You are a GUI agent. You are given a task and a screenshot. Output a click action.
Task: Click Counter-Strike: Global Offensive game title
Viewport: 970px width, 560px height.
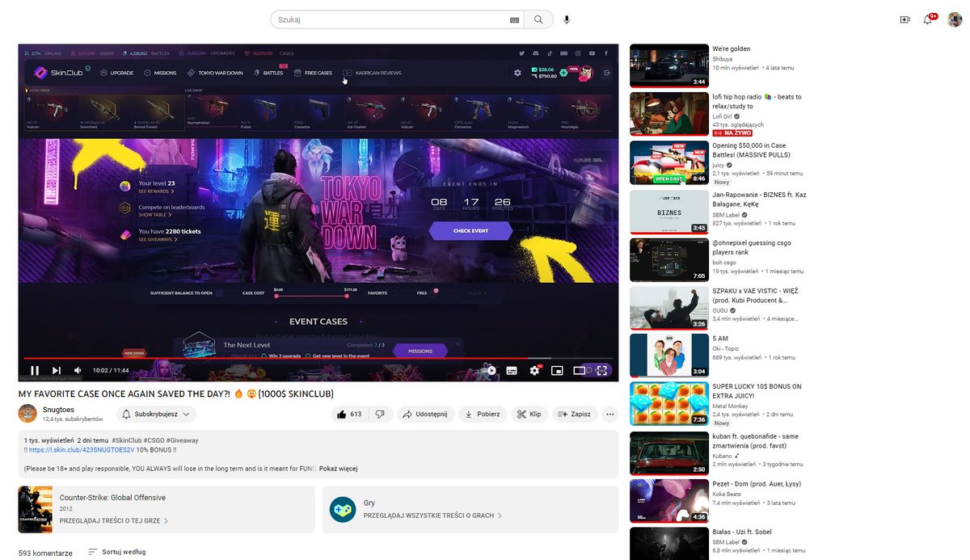click(112, 498)
